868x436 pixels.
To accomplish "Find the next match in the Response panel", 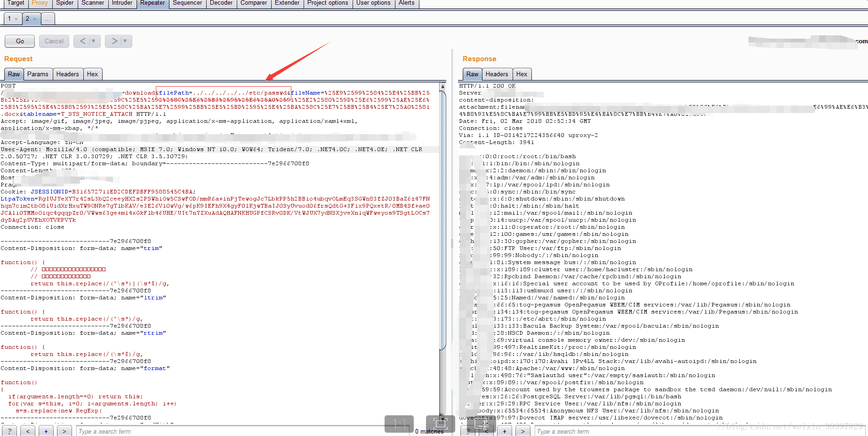I will pos(522,431).
